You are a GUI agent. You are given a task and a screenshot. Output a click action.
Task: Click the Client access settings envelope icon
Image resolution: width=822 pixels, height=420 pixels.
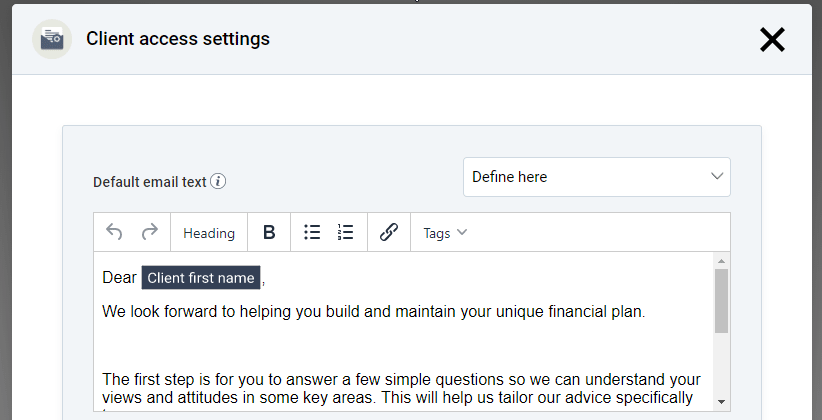[52, 39]
